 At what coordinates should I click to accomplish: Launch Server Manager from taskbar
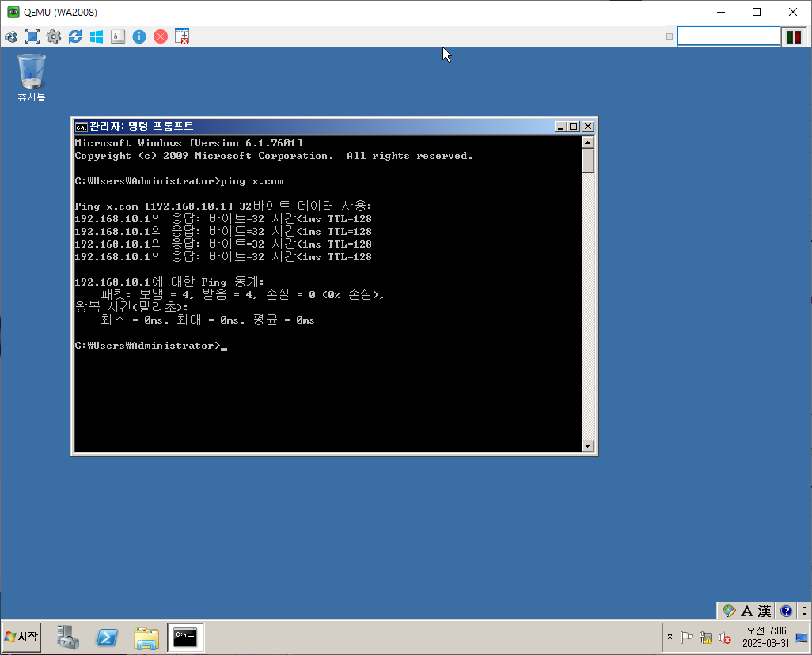click(68, 638)
